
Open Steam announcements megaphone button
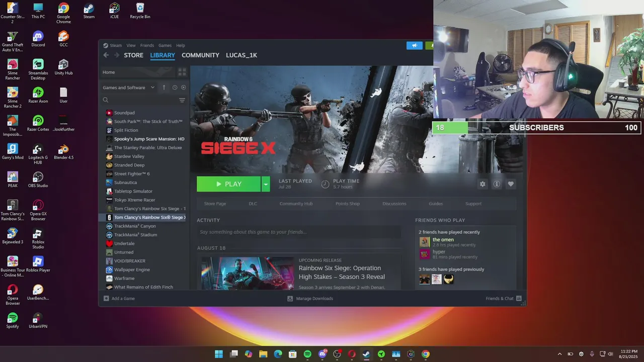pyautogui.click(x=415, y=45)
